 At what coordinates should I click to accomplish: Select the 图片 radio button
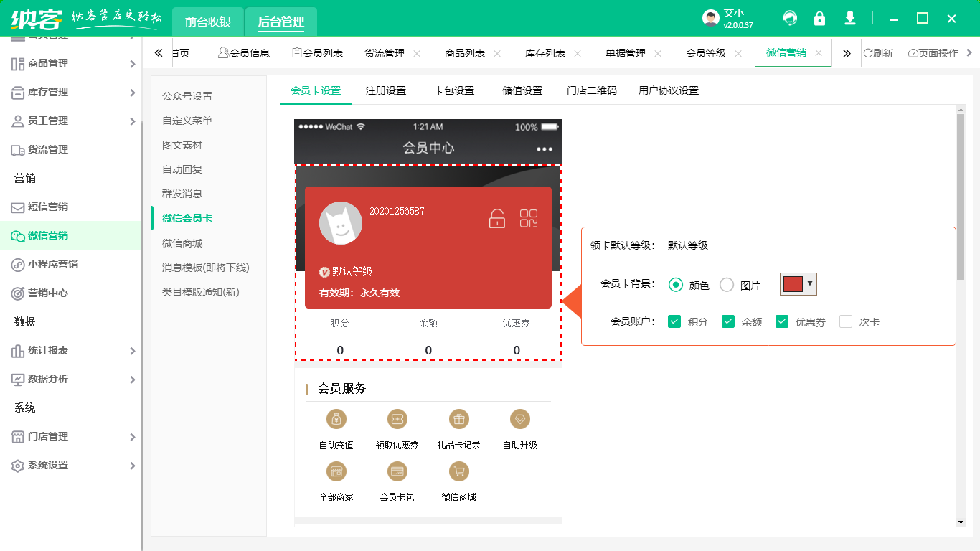pyautogui.click(x=726, y=284)
